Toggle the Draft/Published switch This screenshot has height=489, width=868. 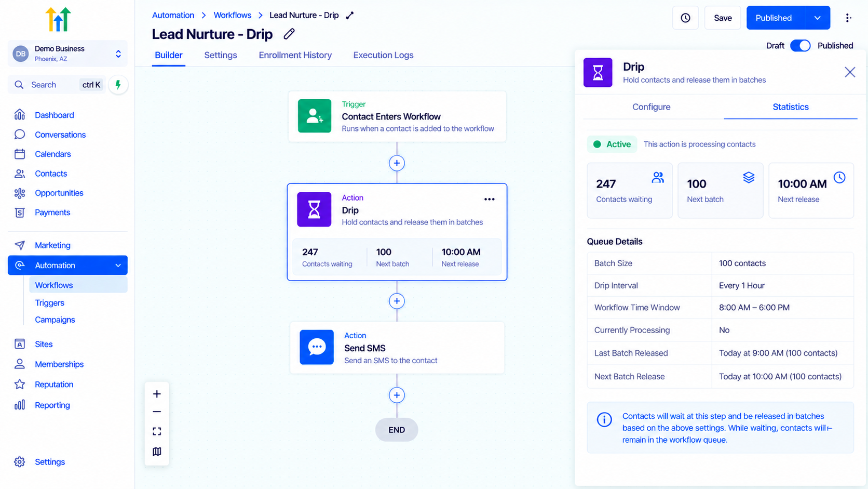800,46
